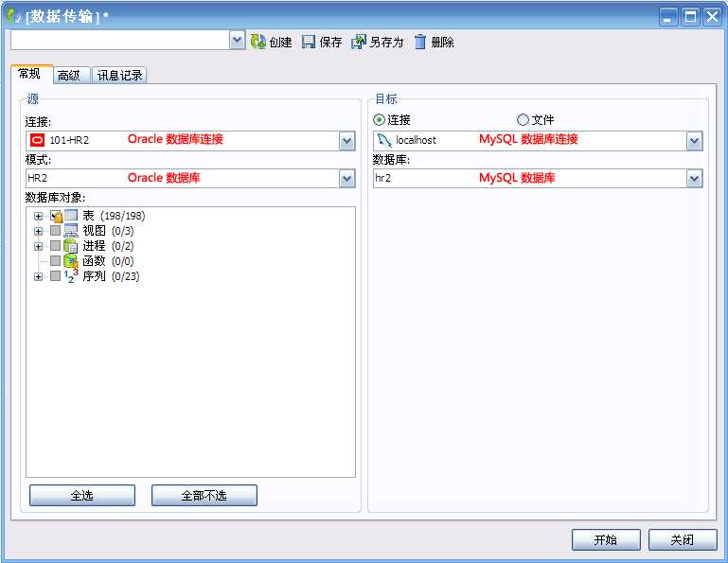728x563 pixels.
Task: Click the 全选 button
Action: coord(82,495)
